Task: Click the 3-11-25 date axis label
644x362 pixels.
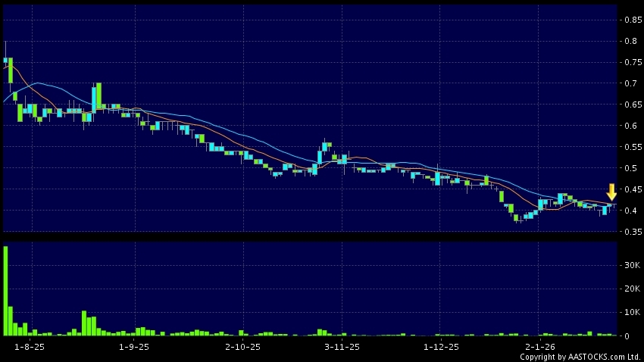Action: point(342,347)
